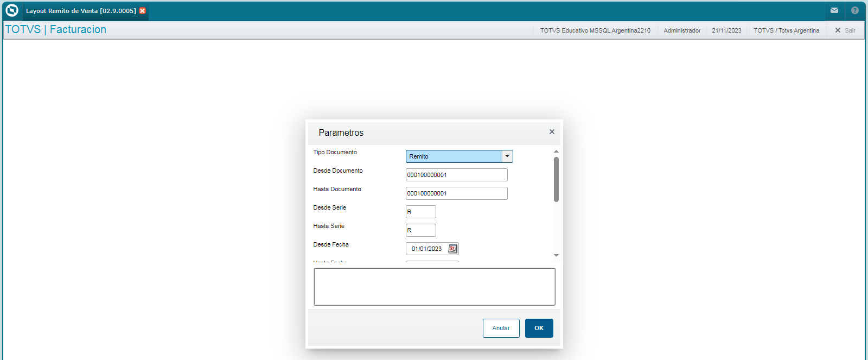
Task: Click the Hasta Serie label
Action: (x=329, y=226)
